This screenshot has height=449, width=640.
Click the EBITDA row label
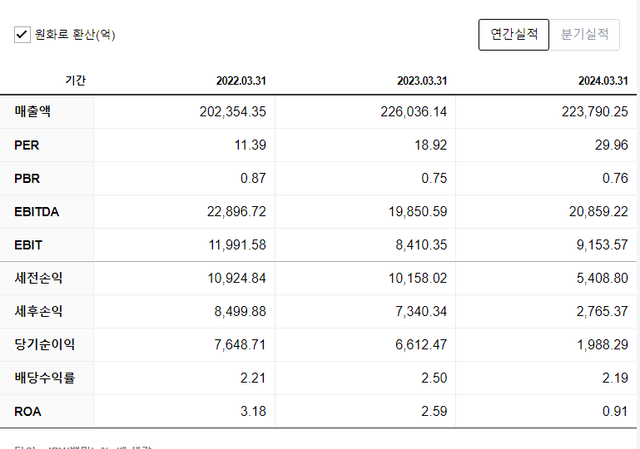coord(36,211)
